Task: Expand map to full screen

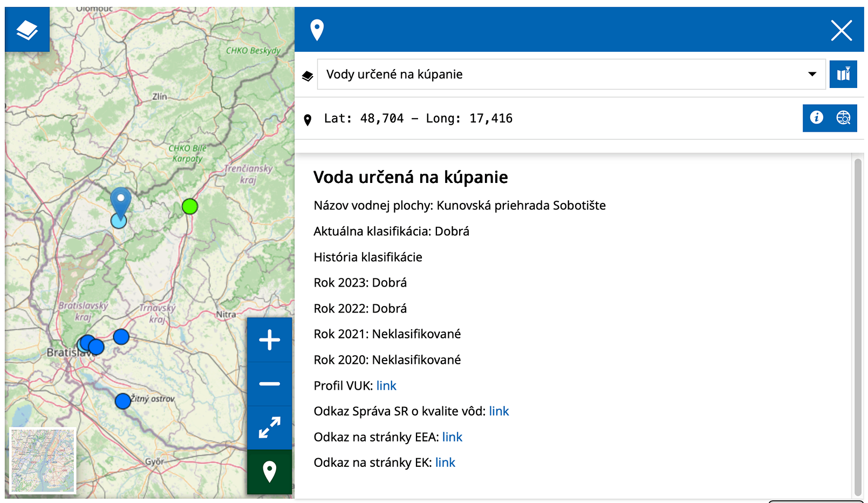Action: pos(269,427)
